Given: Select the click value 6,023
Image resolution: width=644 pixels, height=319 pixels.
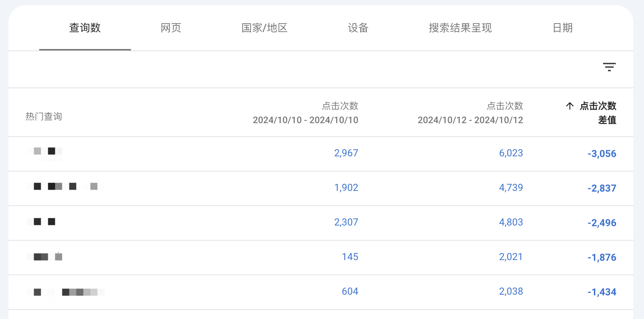Looking at the screenshot, I should point(511,153).
